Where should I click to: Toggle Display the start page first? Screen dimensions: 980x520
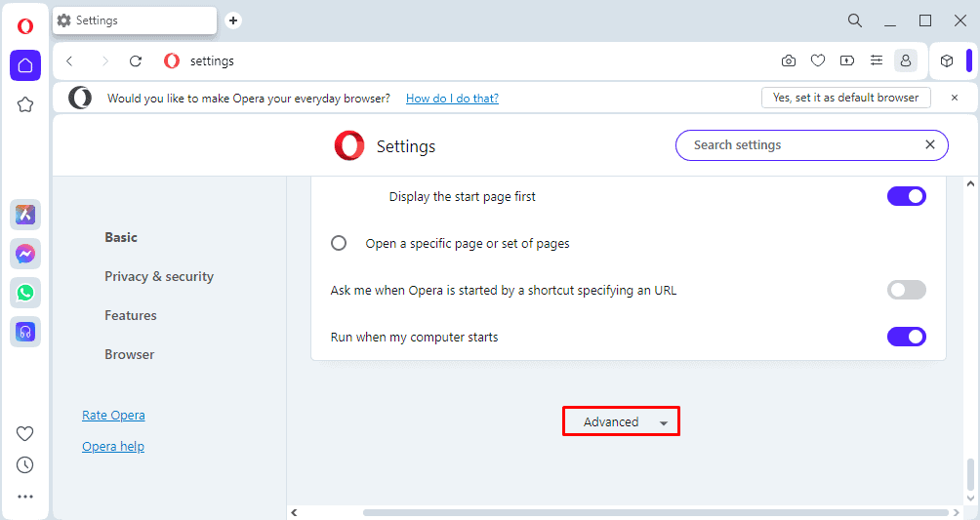(906, 196)
